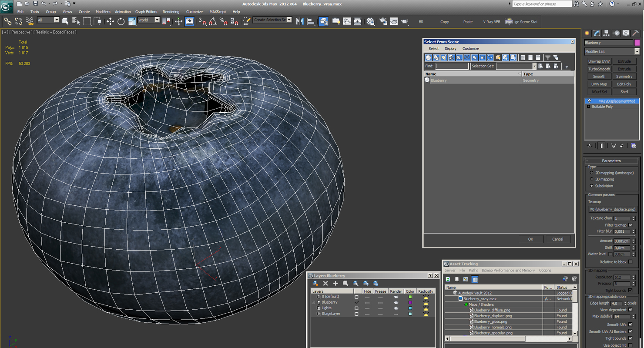Click Create New Layer icon in Layer dialog
This screenshot has width=644, height=348.
point(316,283)
